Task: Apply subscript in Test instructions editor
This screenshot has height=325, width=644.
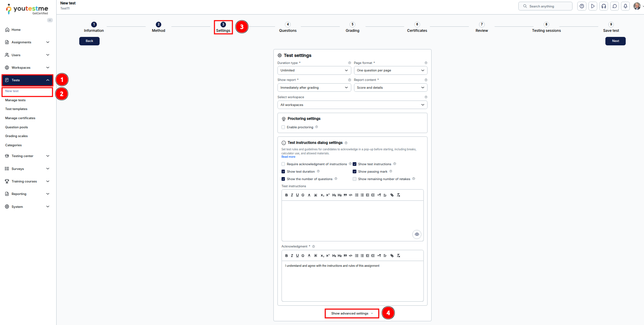Action: point(323,195)
